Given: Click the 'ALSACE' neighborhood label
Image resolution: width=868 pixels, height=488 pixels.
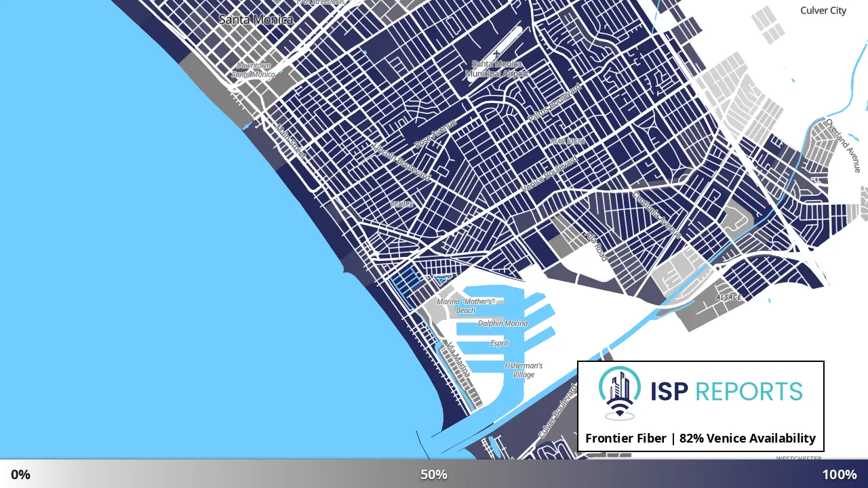Looking at the screenshot, I should 729,297.
